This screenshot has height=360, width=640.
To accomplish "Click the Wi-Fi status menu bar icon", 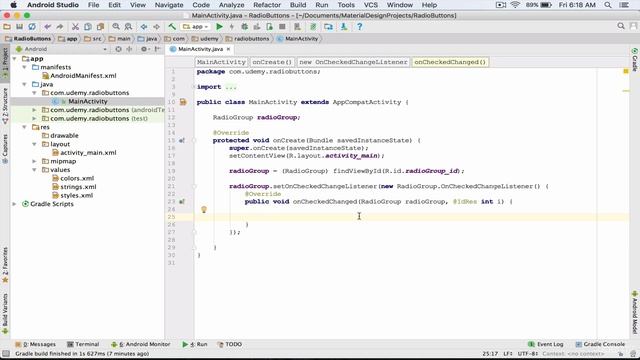I will [x=515, y=5].
